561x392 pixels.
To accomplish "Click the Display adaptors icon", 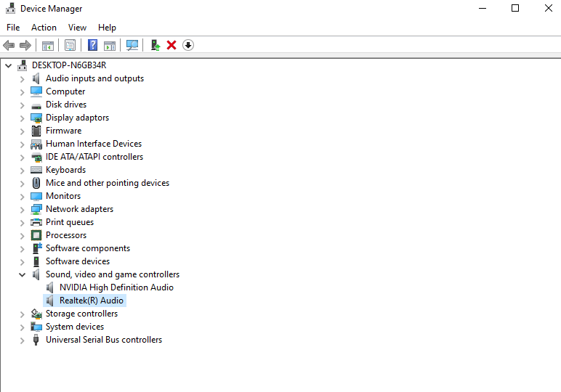I will coord(36,118).
